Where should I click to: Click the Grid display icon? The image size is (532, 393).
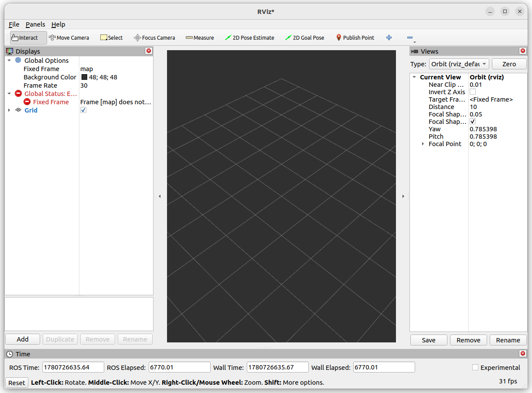(x=18, y=110)
